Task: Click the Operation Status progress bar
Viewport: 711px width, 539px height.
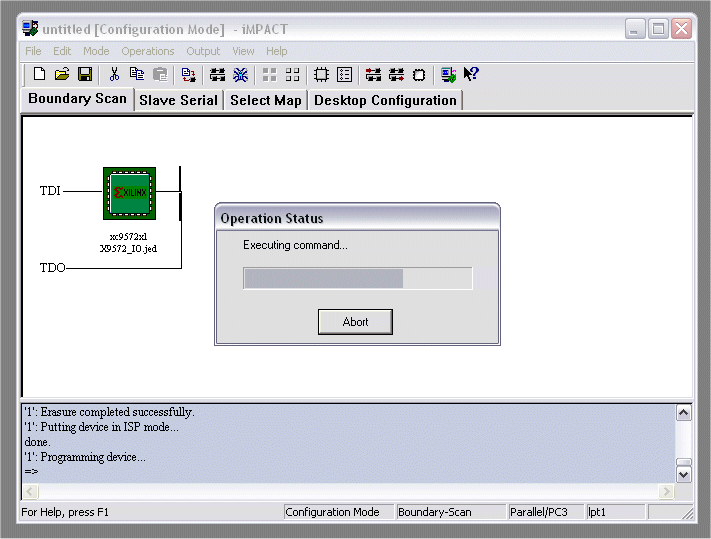Action: 358,278
